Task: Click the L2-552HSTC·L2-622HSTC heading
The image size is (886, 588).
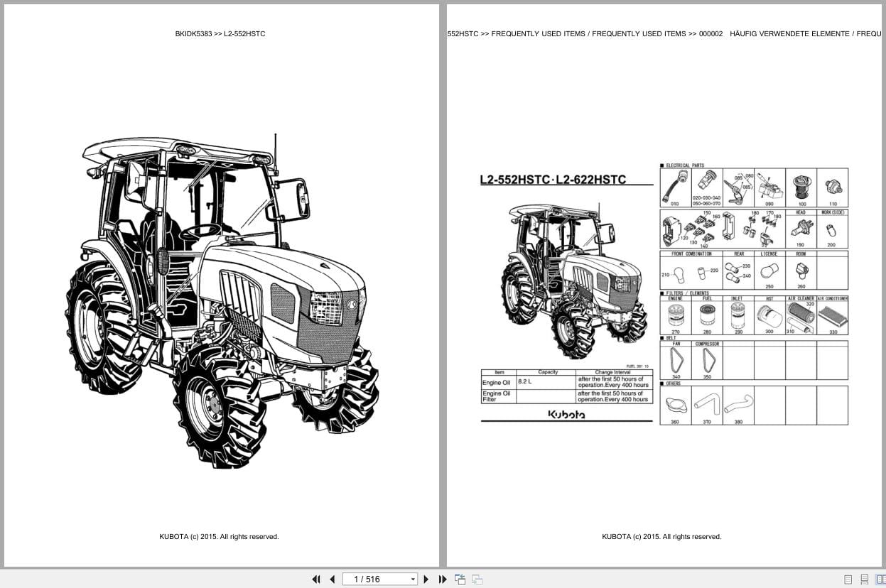Action: click(553, 180)
